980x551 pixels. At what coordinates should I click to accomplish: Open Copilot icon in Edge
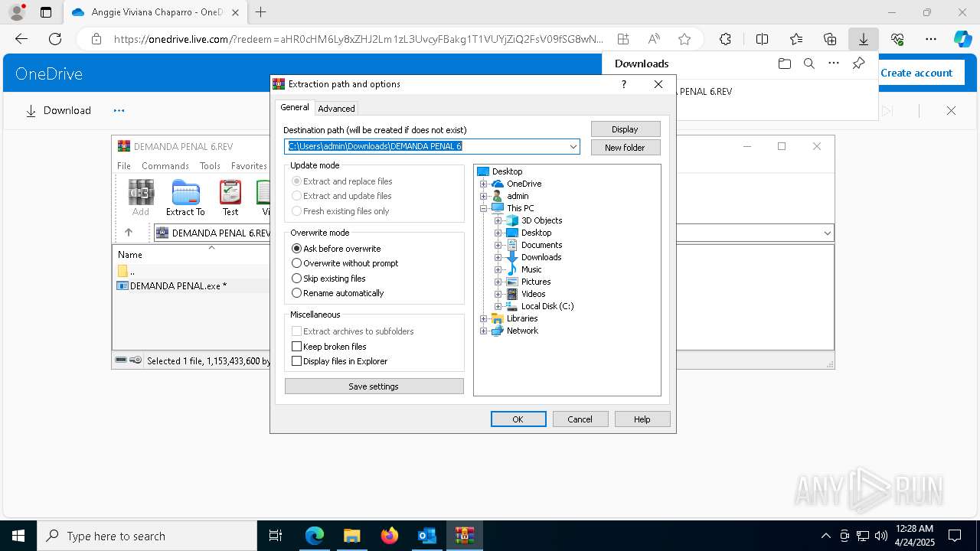point(962,39)
